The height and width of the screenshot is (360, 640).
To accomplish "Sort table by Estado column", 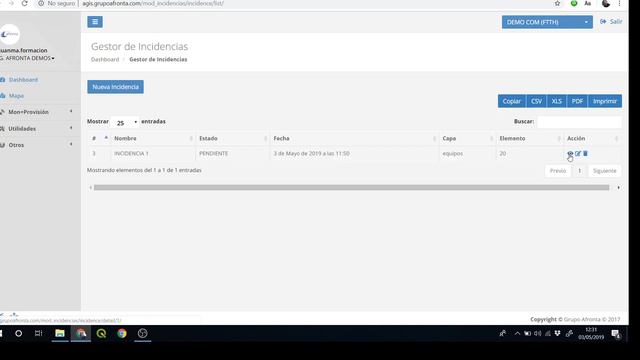I will click(x=232, y=138).
